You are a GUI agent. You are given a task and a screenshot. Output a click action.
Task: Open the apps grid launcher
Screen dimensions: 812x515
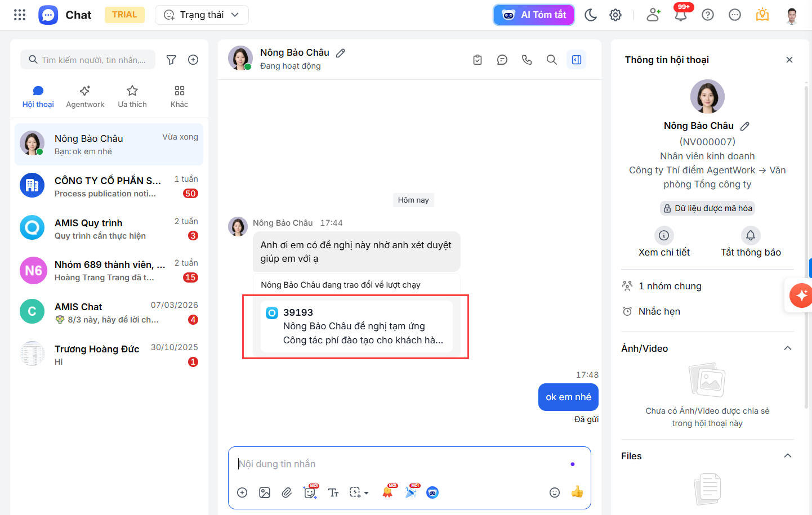click(20, 15)
